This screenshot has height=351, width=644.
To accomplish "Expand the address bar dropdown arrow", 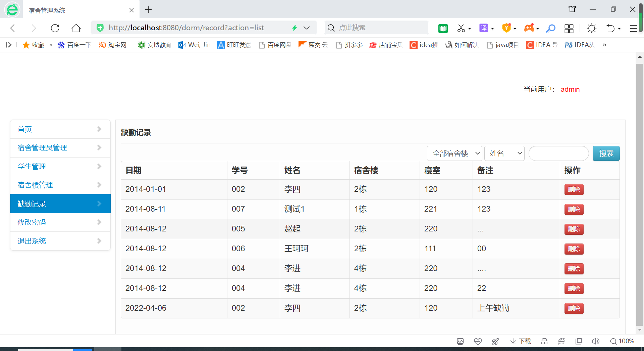I will click(x=307, y=28).
